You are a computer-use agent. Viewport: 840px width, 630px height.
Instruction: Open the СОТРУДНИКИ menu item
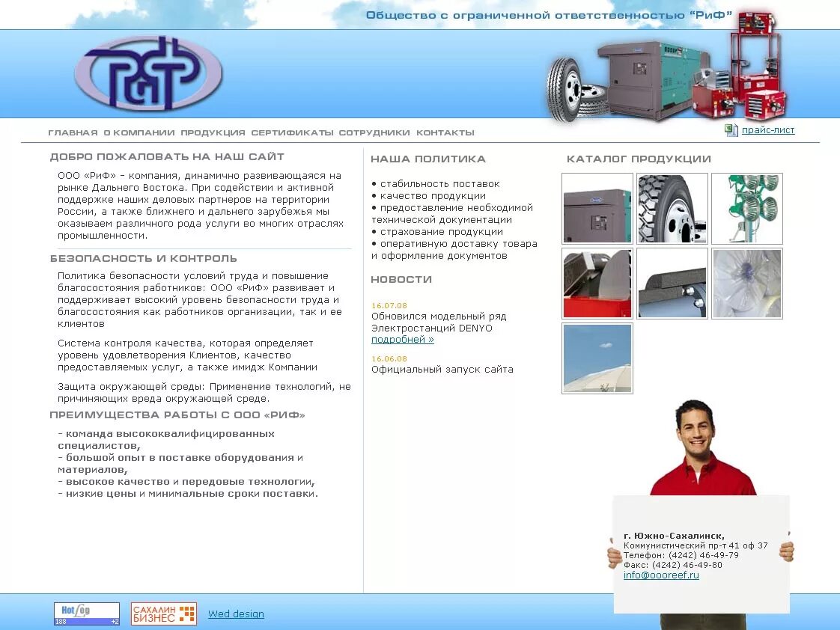(374, 132)
